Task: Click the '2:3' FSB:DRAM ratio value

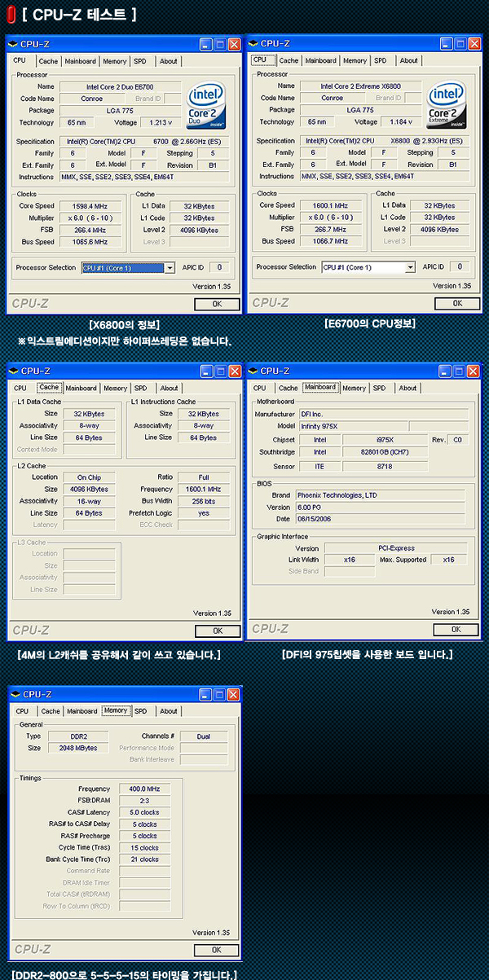Action: coord(143,801)
